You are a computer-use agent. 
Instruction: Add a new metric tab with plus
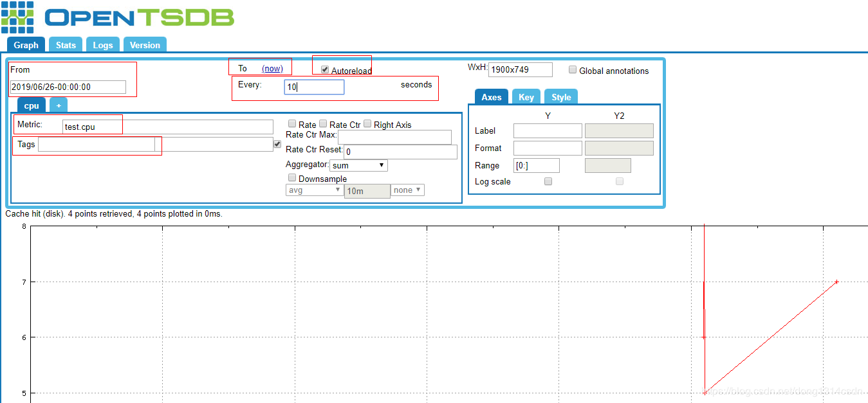59,105
